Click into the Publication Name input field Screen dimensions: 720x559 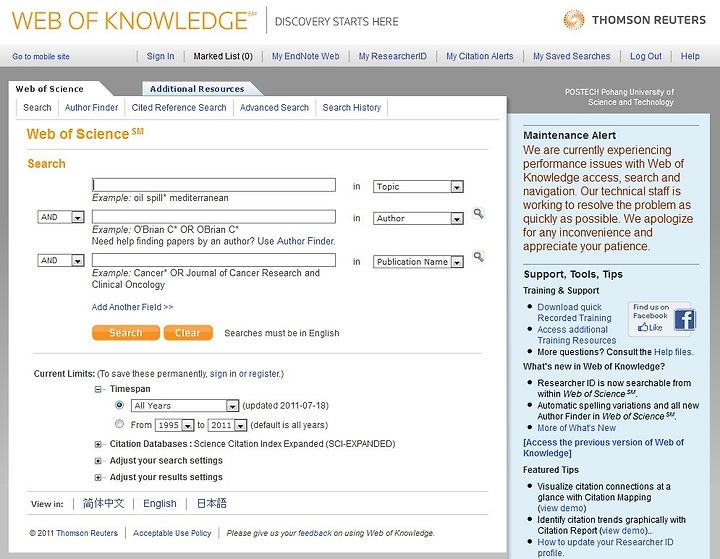point(214,260)
